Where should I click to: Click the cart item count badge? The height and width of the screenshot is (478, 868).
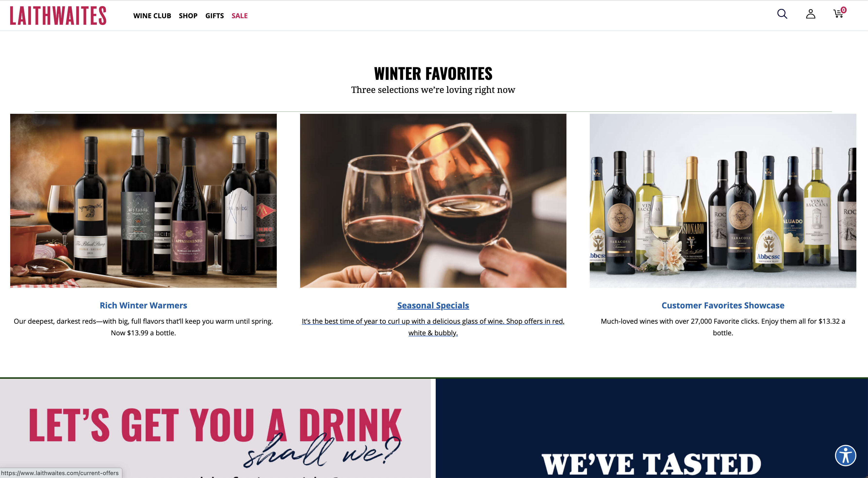pyautogui.click(x=843, y=10)
